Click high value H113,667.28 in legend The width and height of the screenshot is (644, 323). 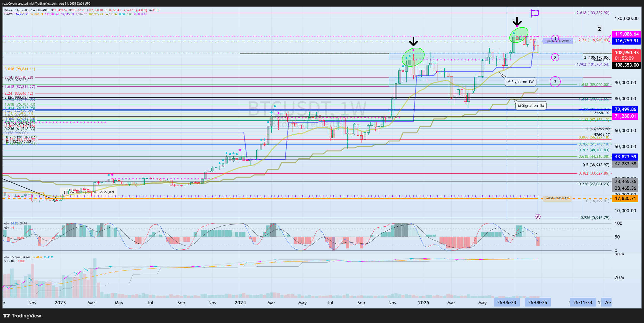pos(77,10)
